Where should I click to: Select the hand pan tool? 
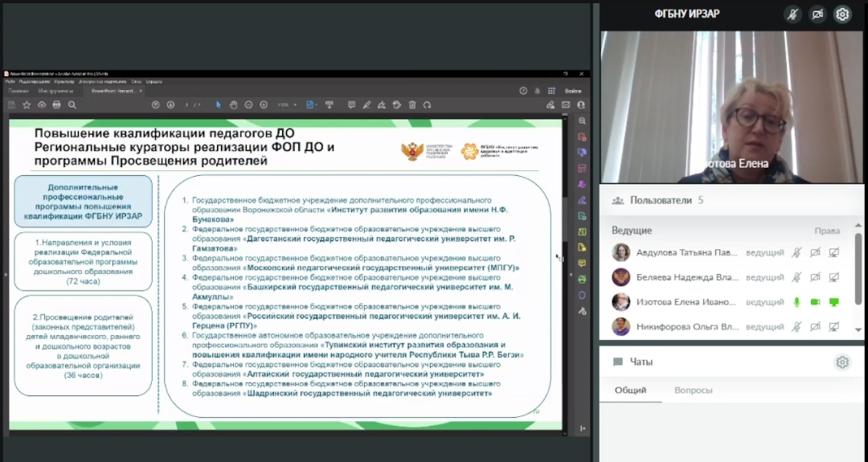(x=233, y=104)
